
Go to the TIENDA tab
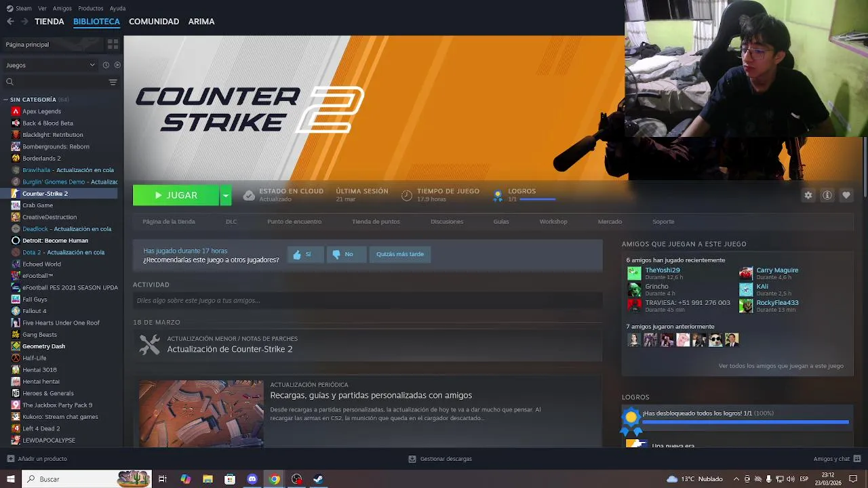pos(50,22)
